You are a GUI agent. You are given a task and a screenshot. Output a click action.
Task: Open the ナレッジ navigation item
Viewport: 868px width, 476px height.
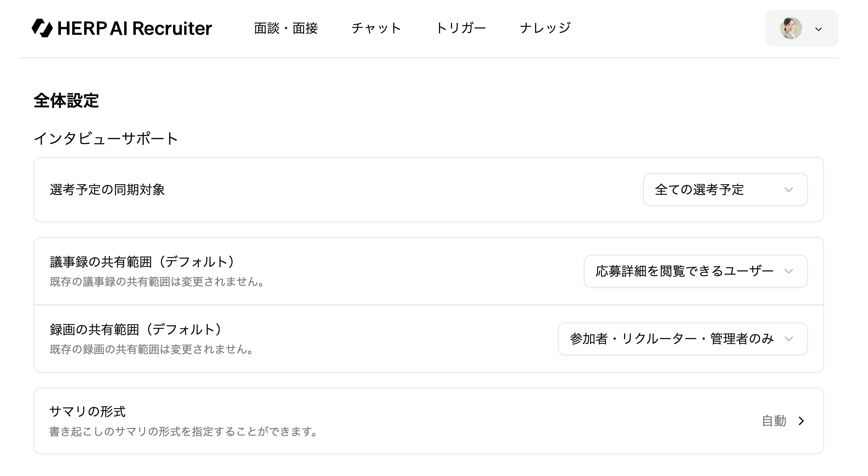pyautogui.click(x=545, y=28)
